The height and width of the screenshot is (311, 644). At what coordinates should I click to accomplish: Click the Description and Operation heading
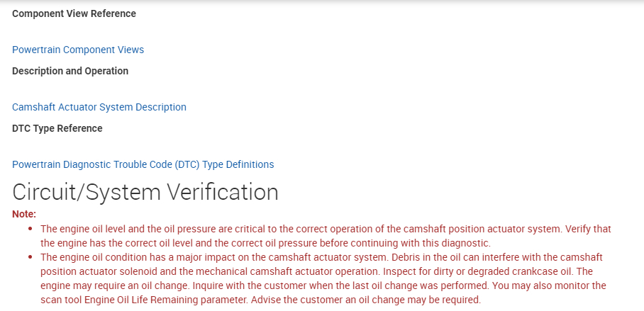pos(70,71)
